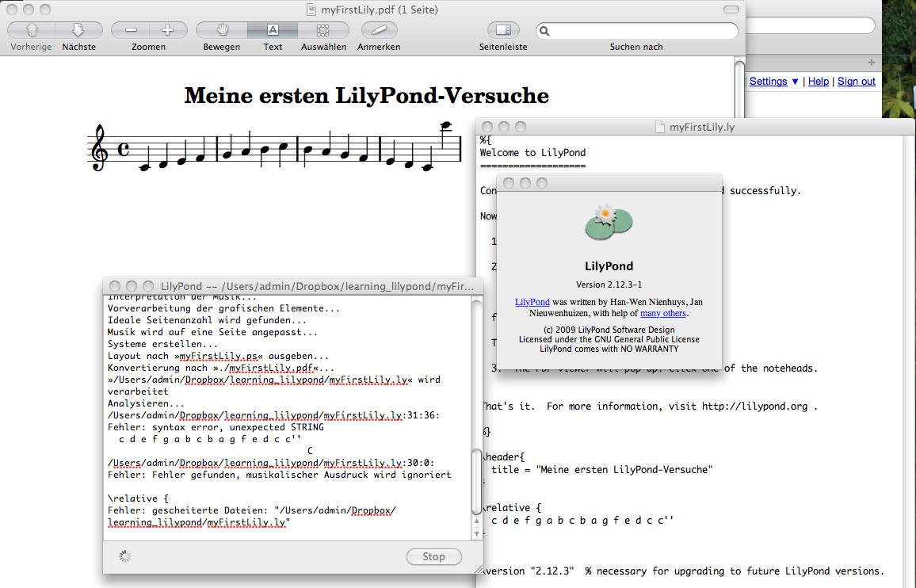Click the myFirstLily.ly document icon in title

(x=660, y=127)
